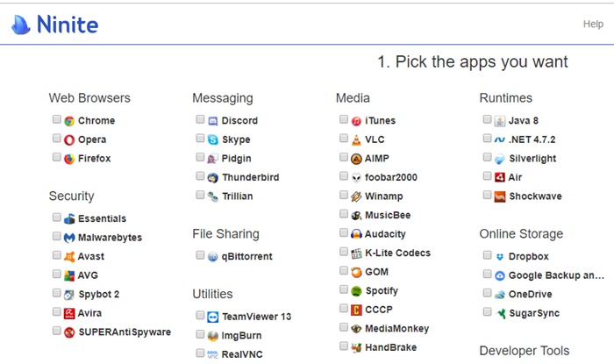This screenshot has width=614, height=364.
Task: Click the Discord icon
Action: [212, 121]
